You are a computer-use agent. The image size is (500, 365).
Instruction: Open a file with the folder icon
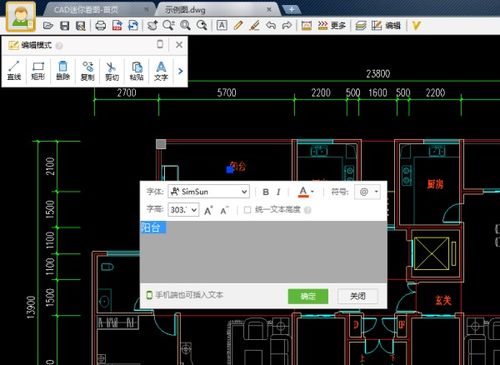[48, 26]
